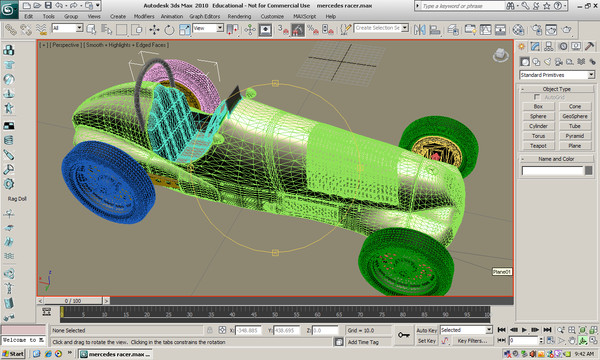
Task: Click Zoom Extents All icon
Action: tap(593, 330)
